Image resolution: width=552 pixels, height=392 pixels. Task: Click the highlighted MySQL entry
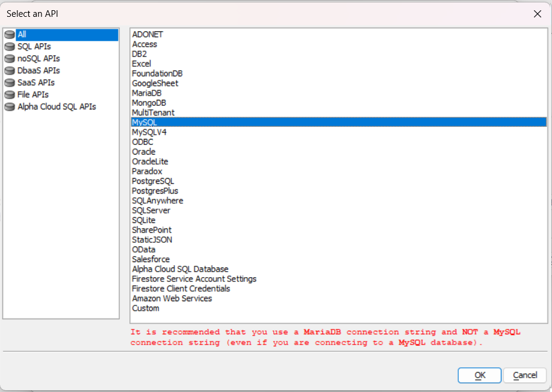[338, 122]
